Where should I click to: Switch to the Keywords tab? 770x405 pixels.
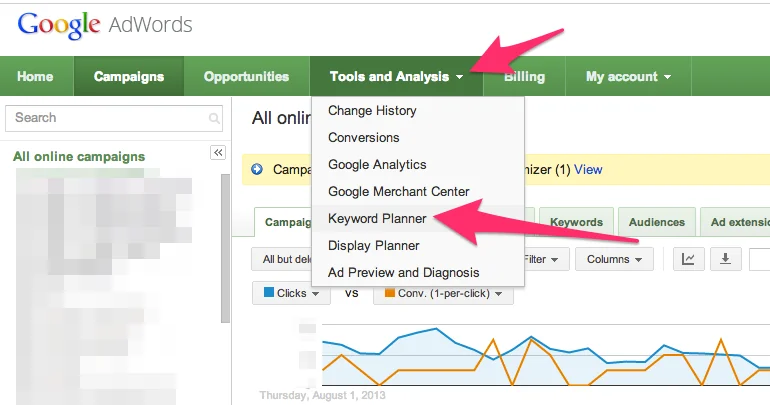pos(576,222)
